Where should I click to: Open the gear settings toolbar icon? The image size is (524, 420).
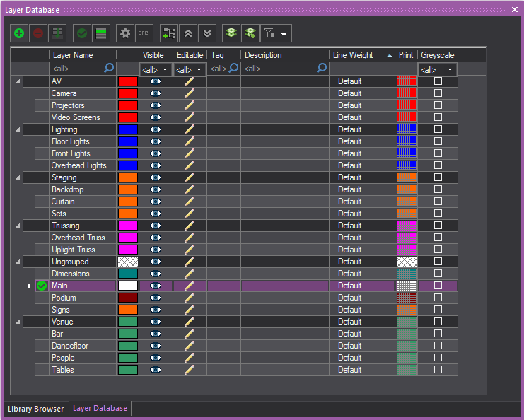[126, 33]
